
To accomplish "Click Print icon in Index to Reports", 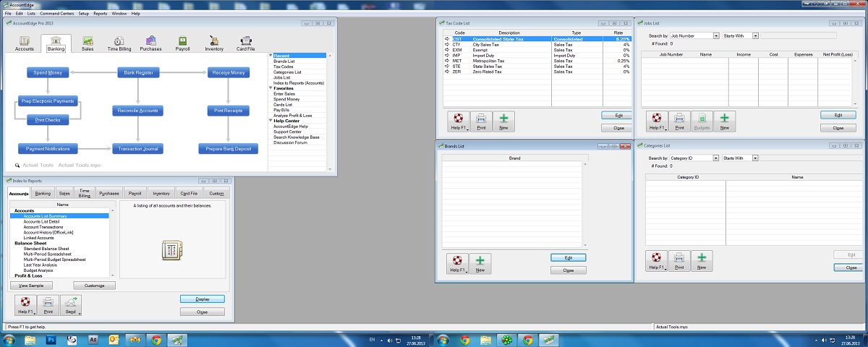I will pyautogui.click(x=47, y=305).
